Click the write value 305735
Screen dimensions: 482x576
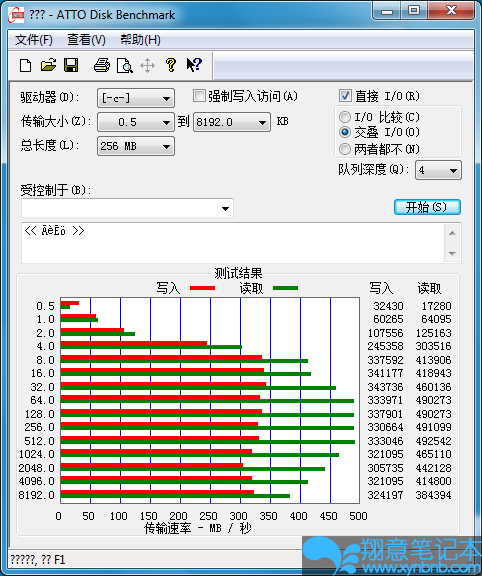pos(385,468)
